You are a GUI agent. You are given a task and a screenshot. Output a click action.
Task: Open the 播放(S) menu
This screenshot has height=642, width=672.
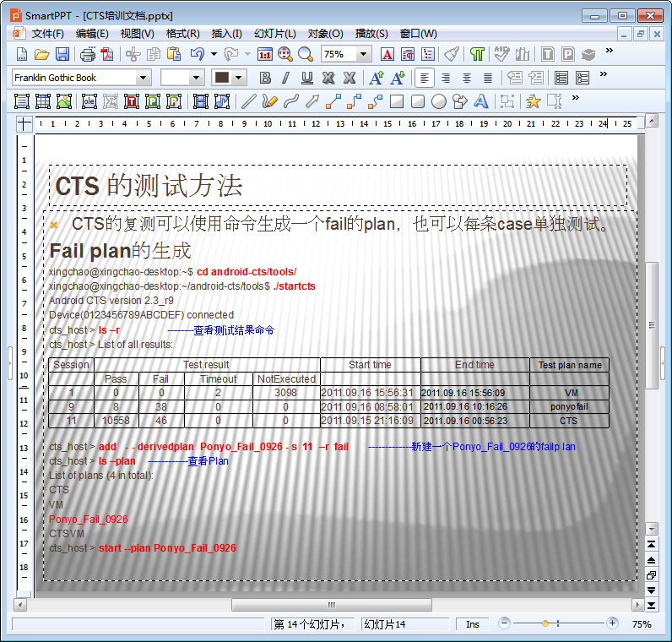click(x=371, y=34)
